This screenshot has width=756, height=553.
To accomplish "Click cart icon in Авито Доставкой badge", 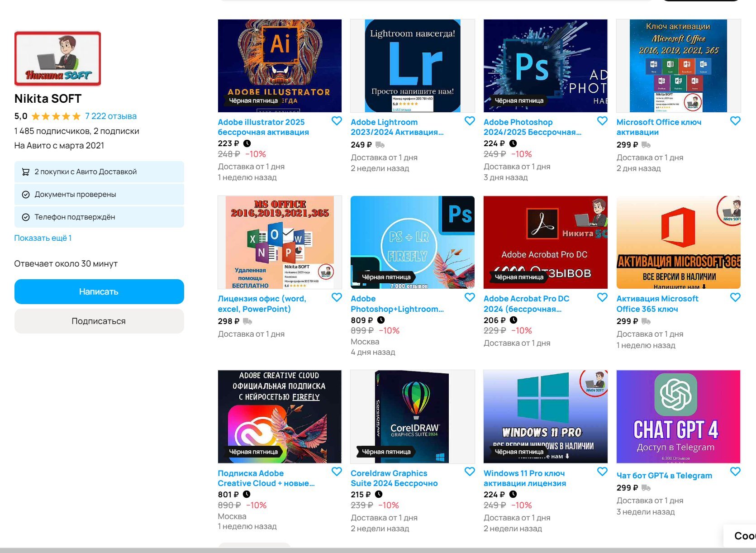I will (x=26, y=172).
